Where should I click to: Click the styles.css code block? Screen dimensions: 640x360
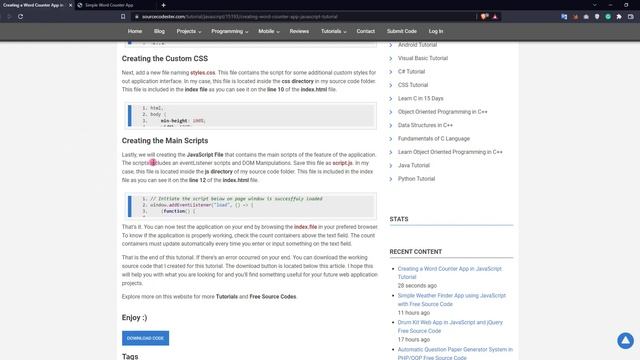[251, 116]
